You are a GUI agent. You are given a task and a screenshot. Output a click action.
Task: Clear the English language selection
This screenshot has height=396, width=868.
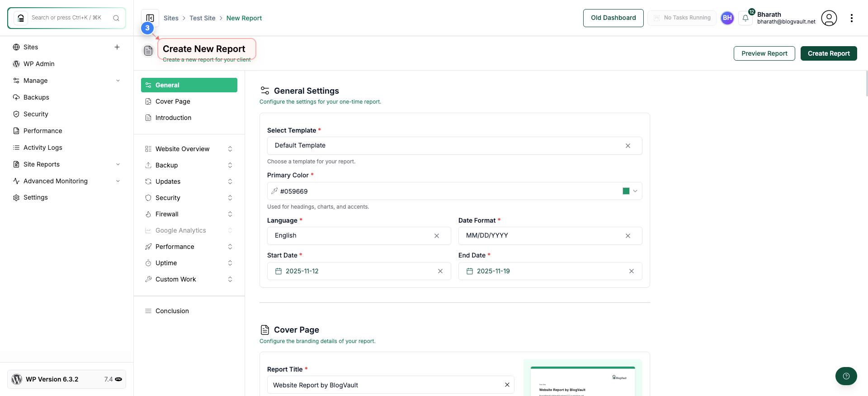tap(437, 236)
